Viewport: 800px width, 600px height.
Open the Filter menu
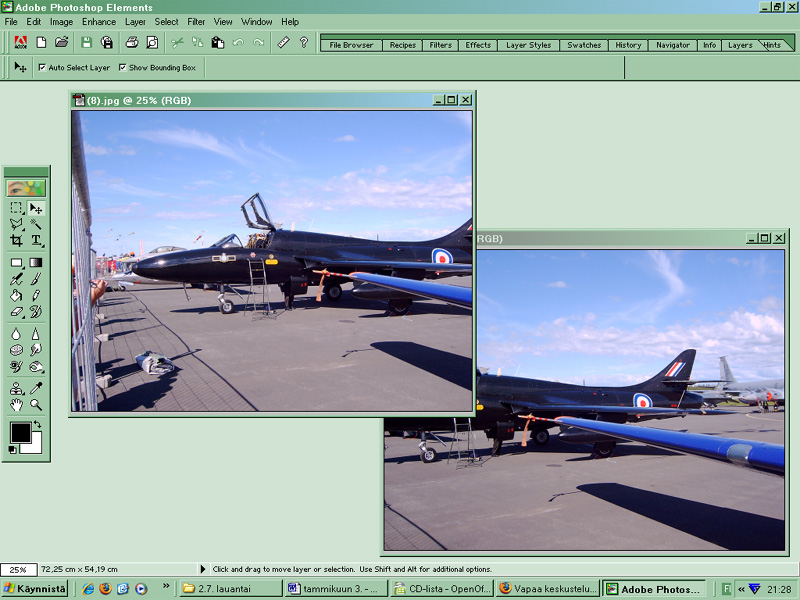coord(196,22)
